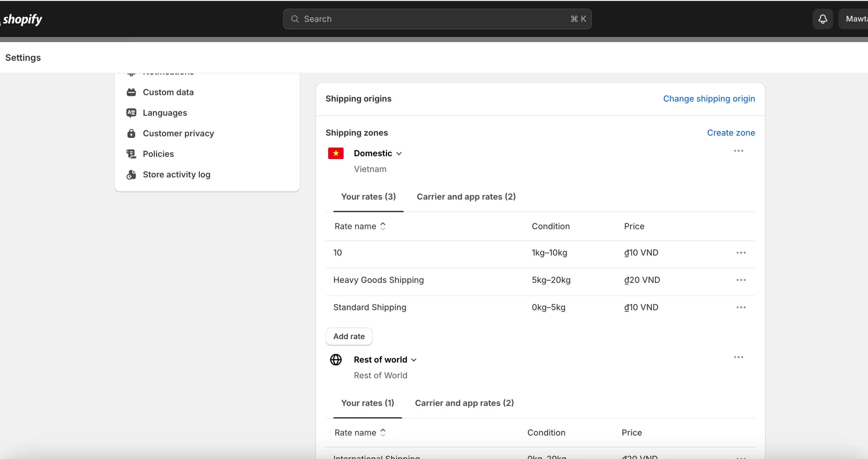Click the "1kg–10kg" condition
The height and width of the screenshot is (459, 868).
tap(549, 253)
